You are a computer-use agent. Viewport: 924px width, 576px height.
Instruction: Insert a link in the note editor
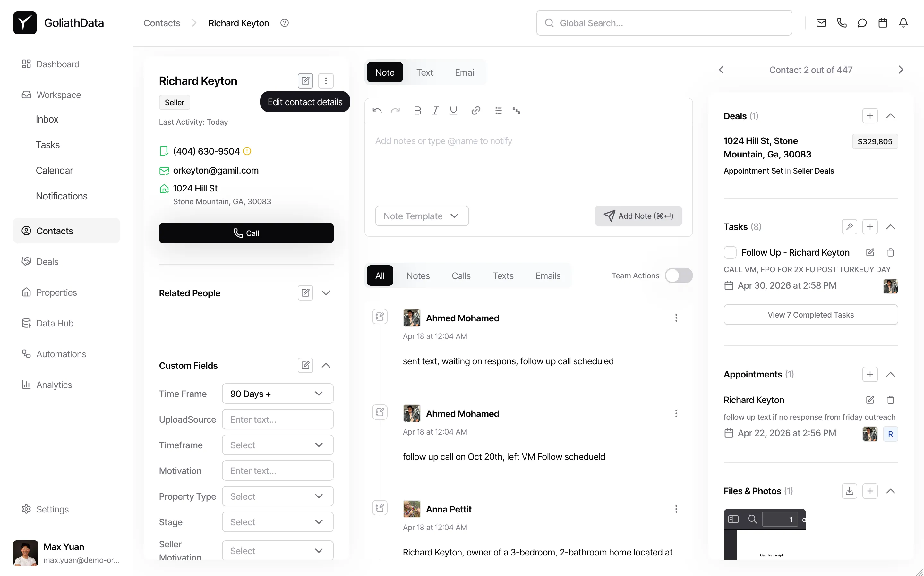[475, 110]
